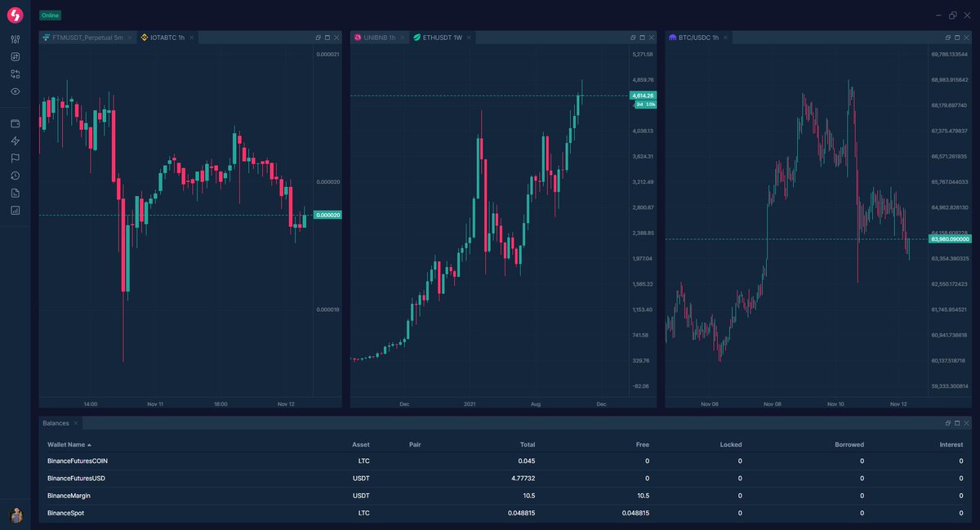Pop out the ETHUSDT chart panel
980x530 pixels.
[633, 38]
